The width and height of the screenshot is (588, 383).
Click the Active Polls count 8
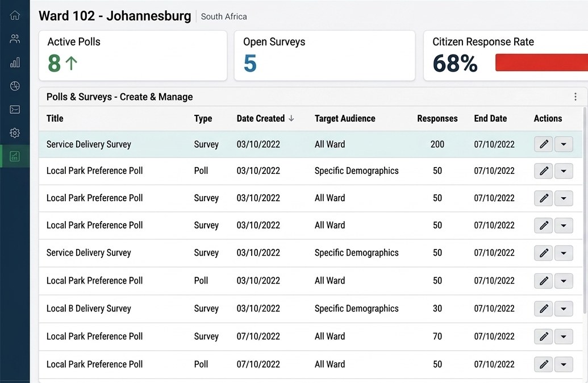54,63
